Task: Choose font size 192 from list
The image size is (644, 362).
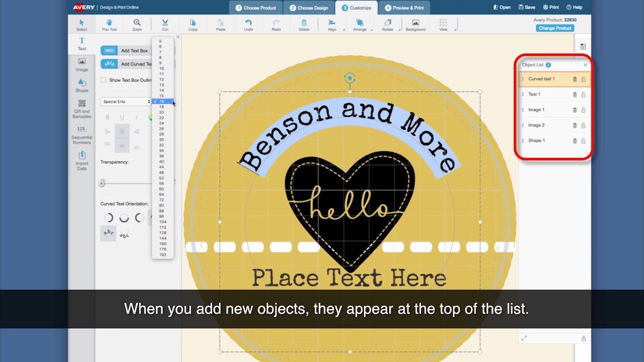Action: tap(162, 254)
